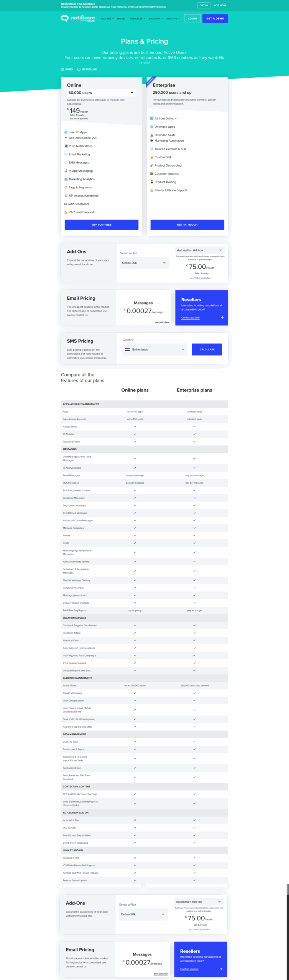This screenshot has height=980, width=289.
Task: Open the Solutions navigation menu
Action: 156,19
